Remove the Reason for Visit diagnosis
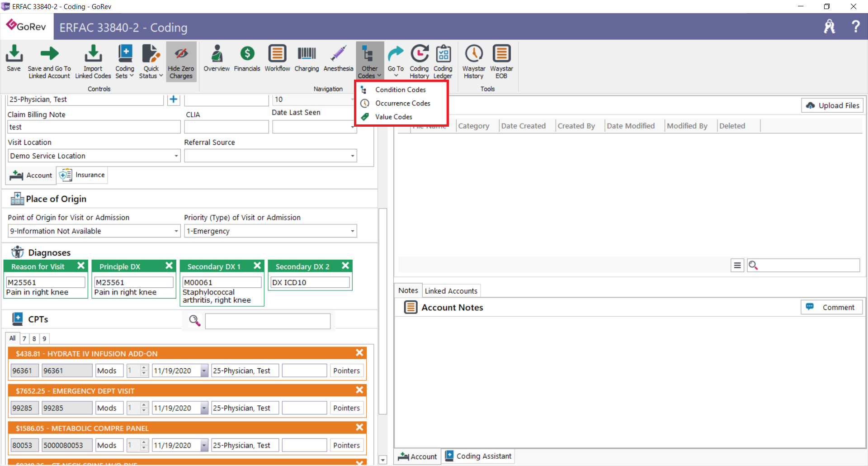This screenshot has width=868, height=466. (x=81, y=266)
